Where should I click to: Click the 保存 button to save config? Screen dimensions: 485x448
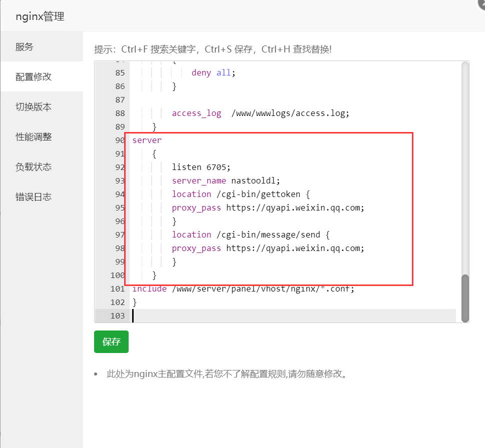coord(111,341)
